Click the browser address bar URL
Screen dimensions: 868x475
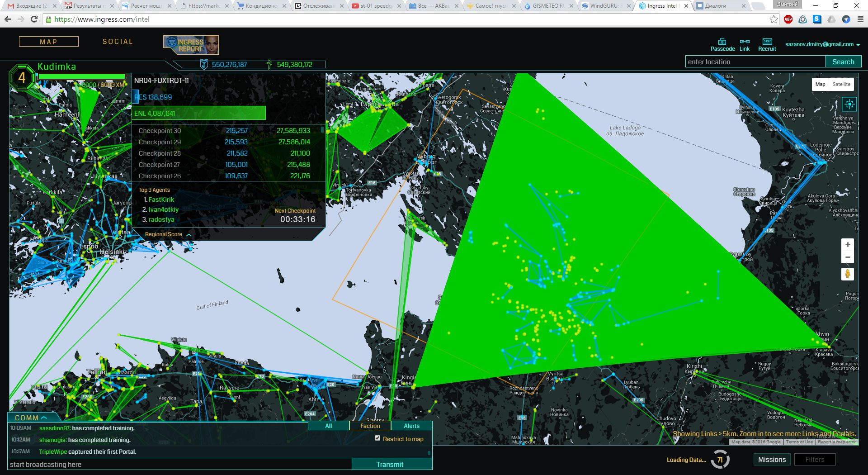102,19
